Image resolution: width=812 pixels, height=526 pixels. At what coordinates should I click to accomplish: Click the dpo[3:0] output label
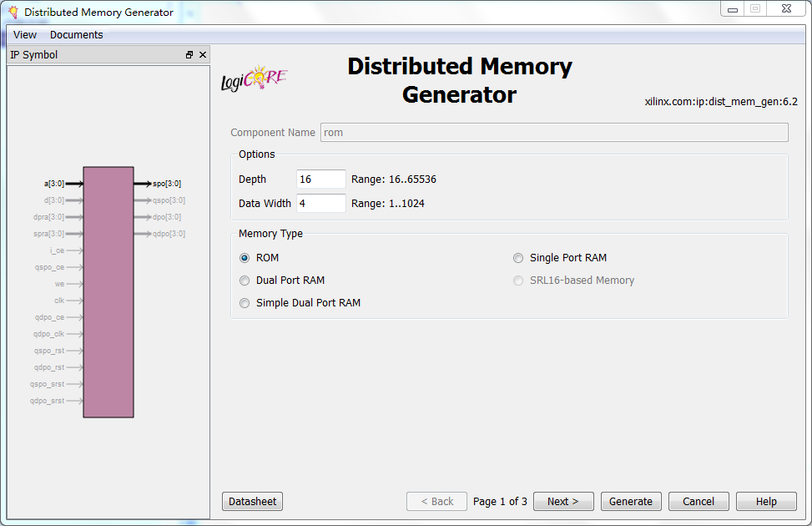pyautogui.click(x=167, y=216)
